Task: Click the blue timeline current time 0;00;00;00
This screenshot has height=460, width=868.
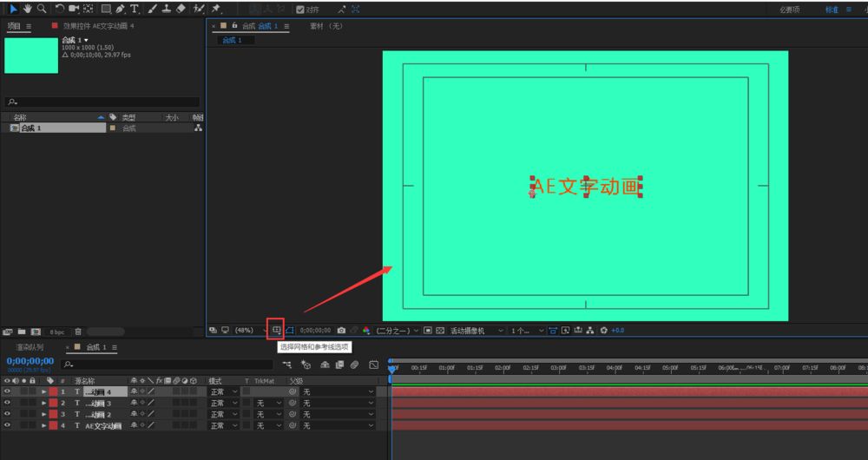Action: tap(30, 361)
